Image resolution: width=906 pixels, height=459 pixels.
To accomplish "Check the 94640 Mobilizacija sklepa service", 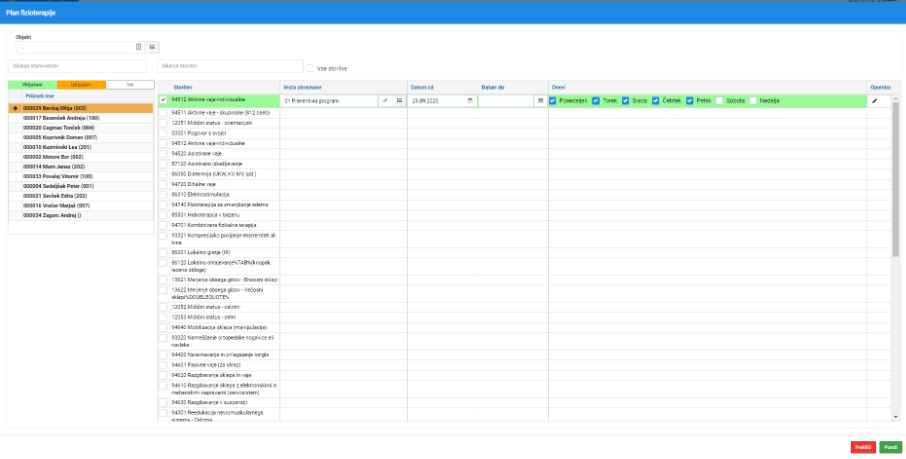I will pos(163,327).
